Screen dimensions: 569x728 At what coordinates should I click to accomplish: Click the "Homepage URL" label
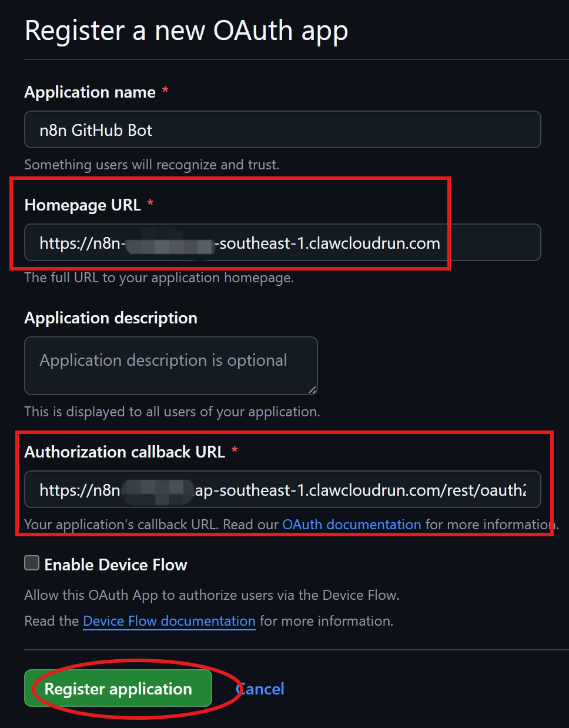point(83,205)
